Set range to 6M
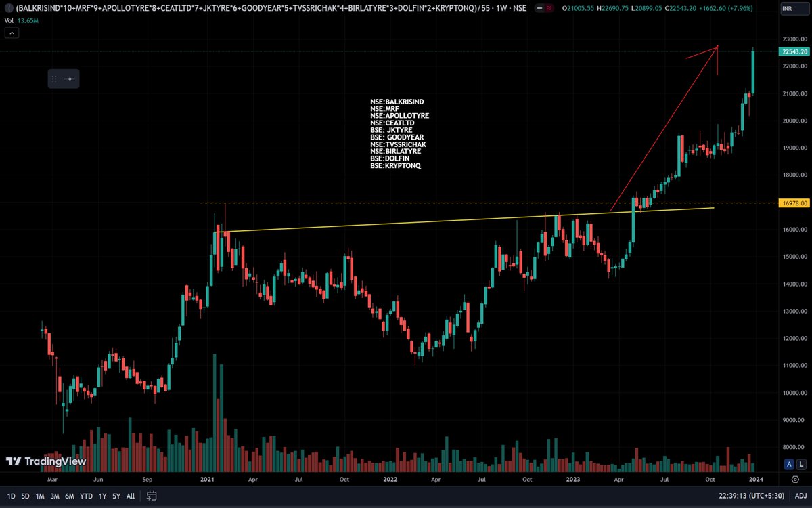812x508 pixels. pos(70,496)
